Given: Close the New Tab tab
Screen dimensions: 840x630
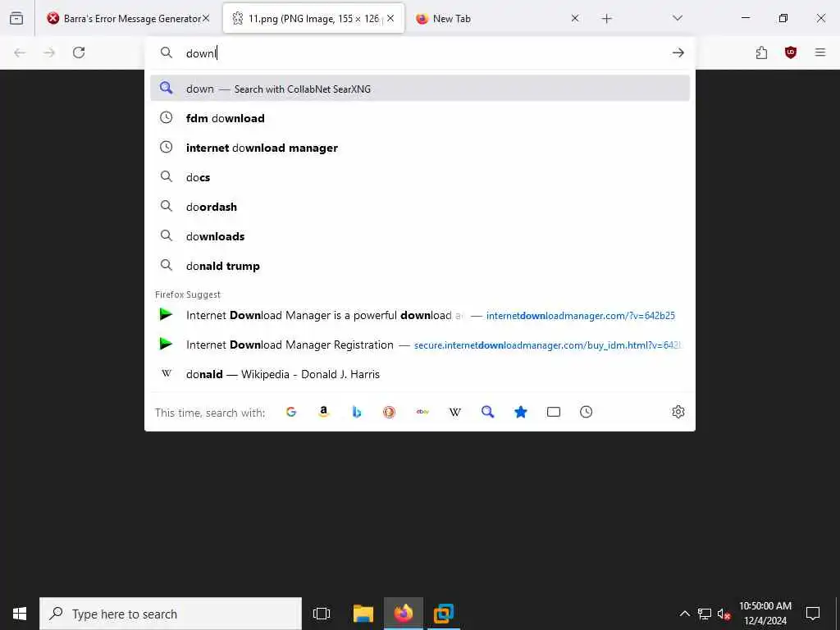Looking at the screenshot, I should [x=575, y=18].
